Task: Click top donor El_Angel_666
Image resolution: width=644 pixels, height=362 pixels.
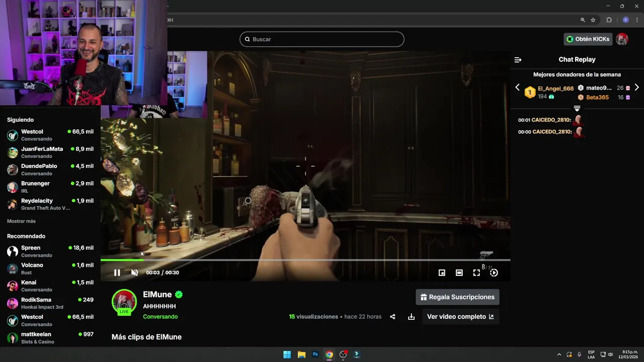Action: point(555,88)
